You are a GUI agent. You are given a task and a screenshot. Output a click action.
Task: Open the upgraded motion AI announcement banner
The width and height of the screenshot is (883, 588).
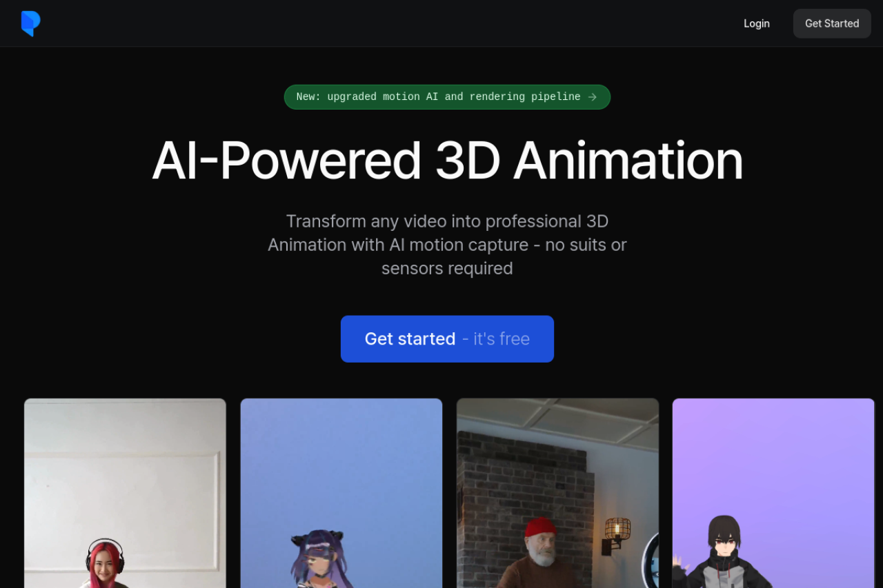click(x=447, y=97)
